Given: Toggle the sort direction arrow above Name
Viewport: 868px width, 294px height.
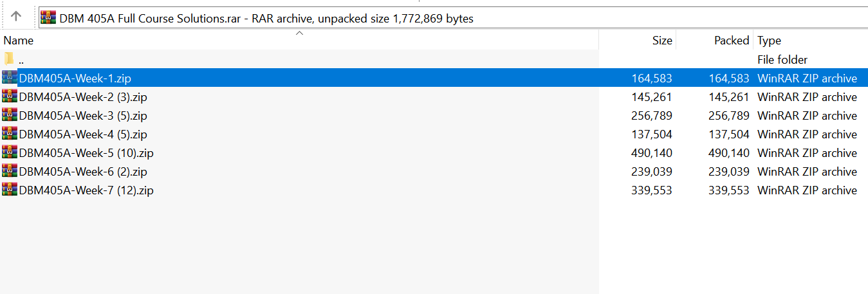Looking at the screenshot, I should point(299,33).
